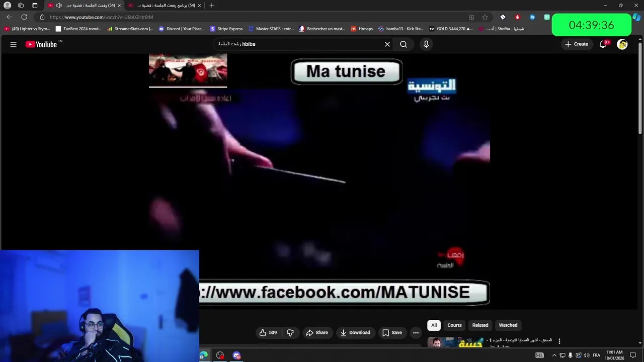
Task: Dislike the video with thumbs-down
Action: tap(290, 333)
